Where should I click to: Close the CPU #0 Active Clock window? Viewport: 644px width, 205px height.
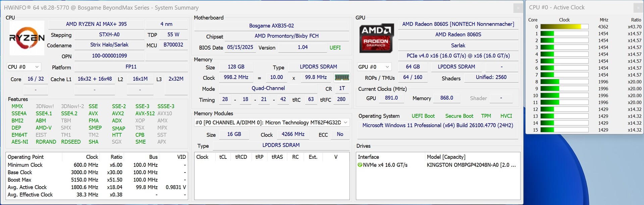(638, 8)
